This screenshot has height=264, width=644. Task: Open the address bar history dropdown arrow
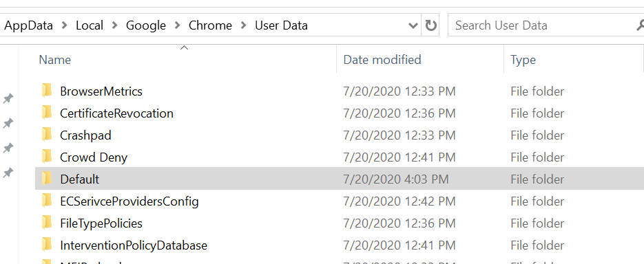(413, 26)
